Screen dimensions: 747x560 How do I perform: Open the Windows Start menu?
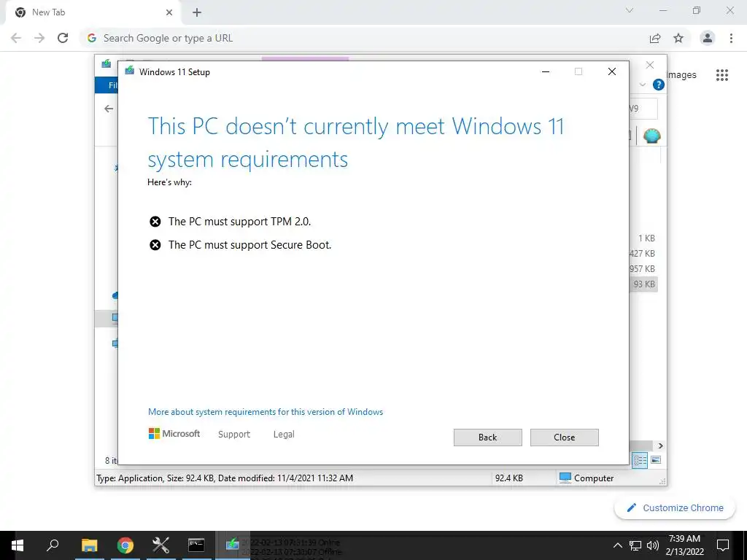pos(18,545)
